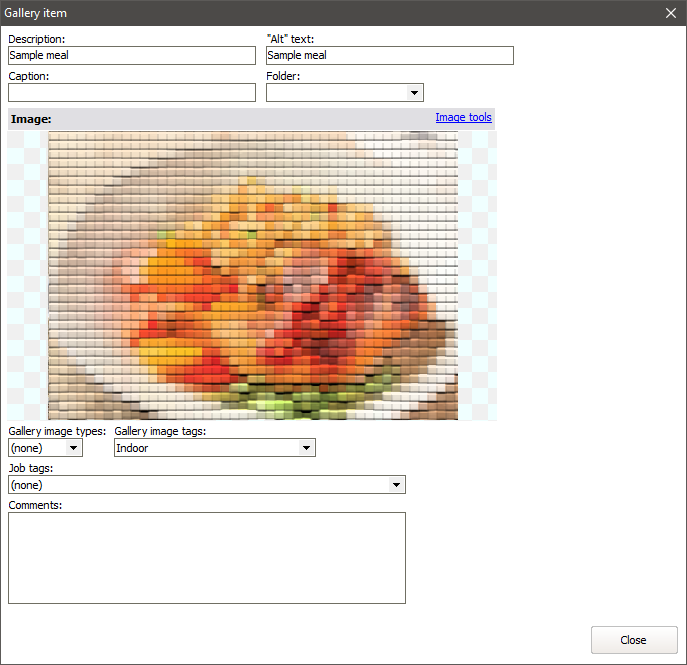This screenshot has height=665, width=687.
Task: Expand the Folder dropdown arrow
Action: click(x=414, y=93)
